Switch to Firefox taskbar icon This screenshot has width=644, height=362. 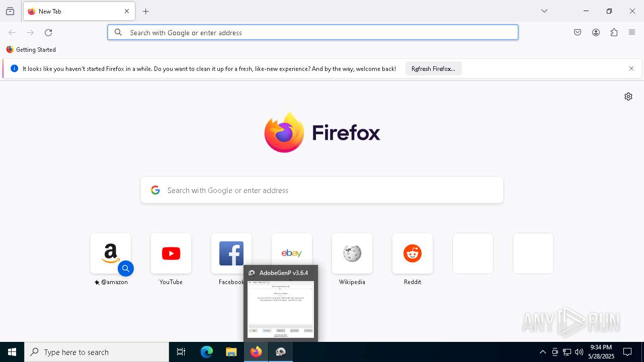(x=256, y=352)
